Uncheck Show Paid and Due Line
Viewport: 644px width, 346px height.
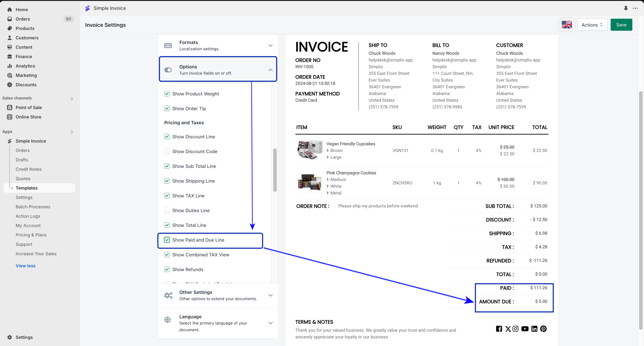click(167, 240)
